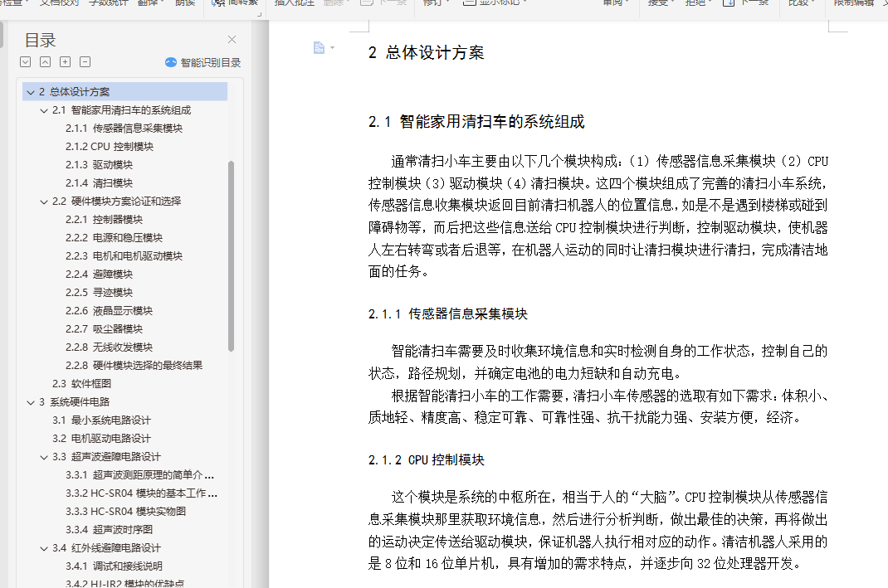888x588 pixels.
Task: Go to 3.4.1 调试和接线说明 entry
Action: (x=114, y=566)
